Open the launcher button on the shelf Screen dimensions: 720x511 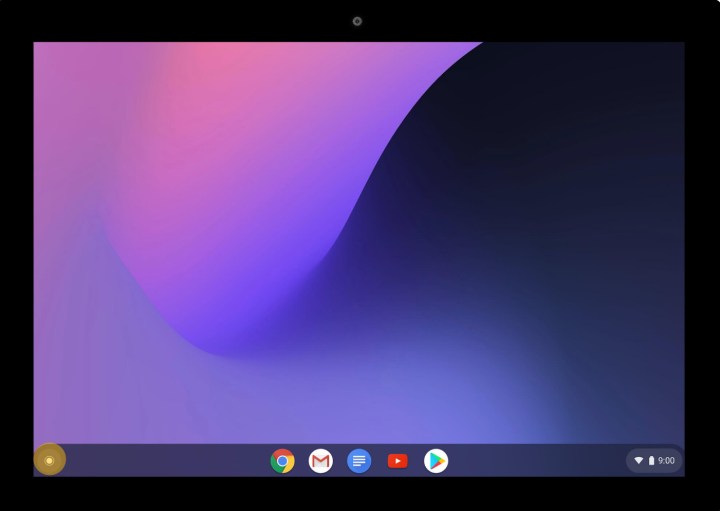[x=49, y=460]
